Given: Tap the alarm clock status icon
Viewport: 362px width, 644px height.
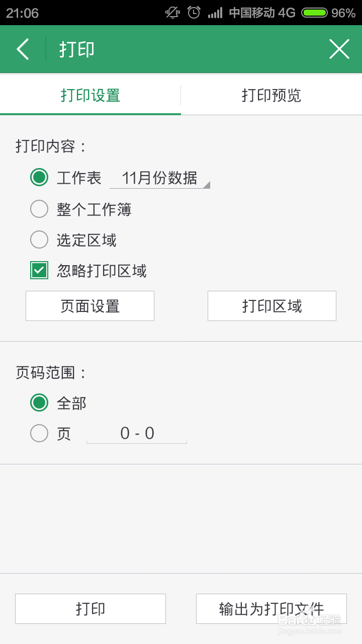Looking at the screenshot, I should tap(194, 13).
